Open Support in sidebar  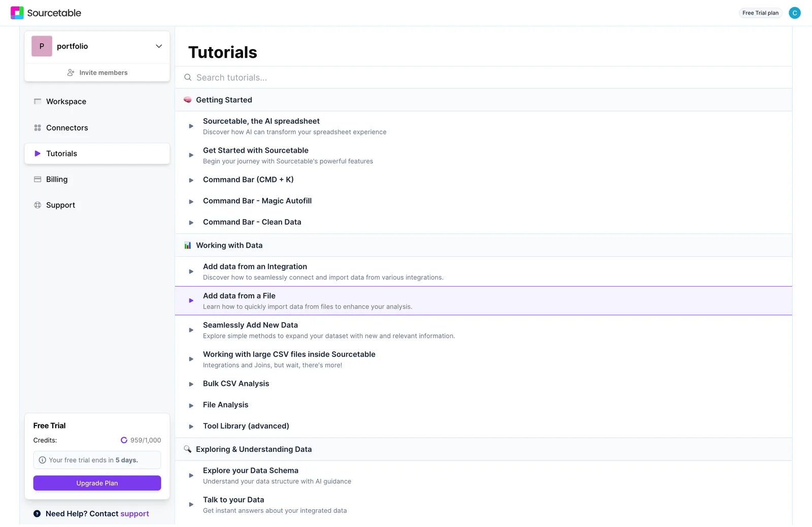pos(97,205)
